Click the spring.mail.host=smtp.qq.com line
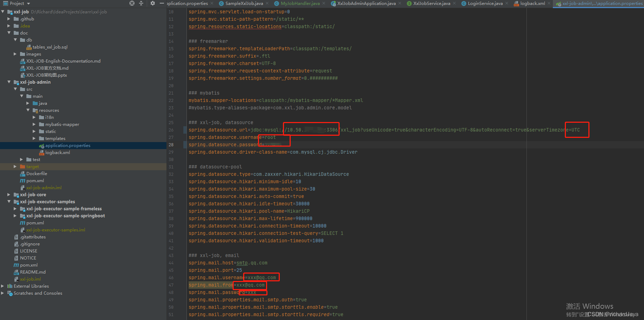The width and height of the screenshot is (644, 320). [228, 263]
